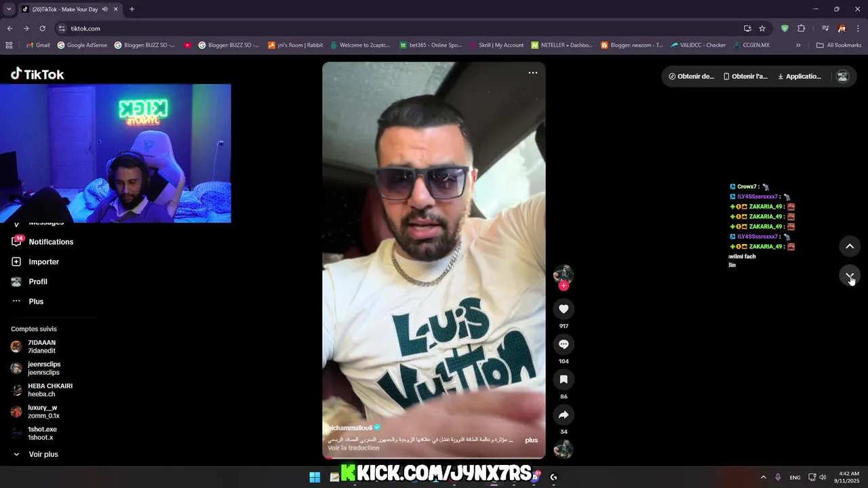
Task: Open NETELLER Dashboard bookmark
Action: pos(561,45)
